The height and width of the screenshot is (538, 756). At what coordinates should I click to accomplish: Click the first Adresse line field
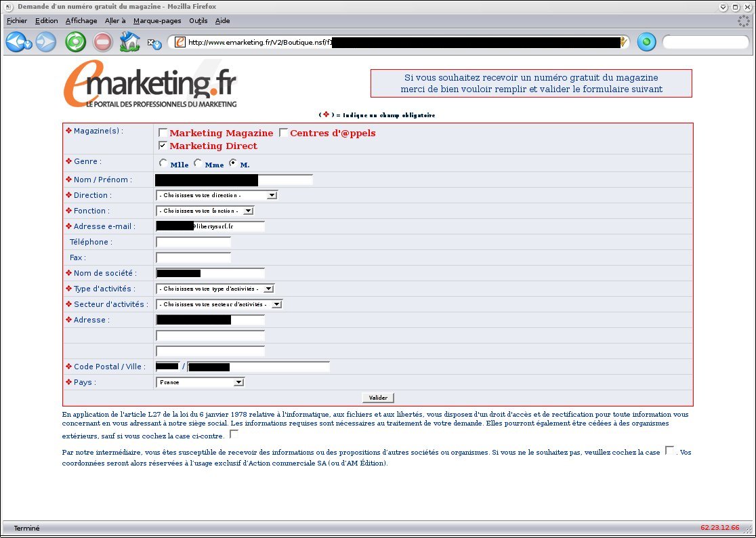[x=210, y=320]
